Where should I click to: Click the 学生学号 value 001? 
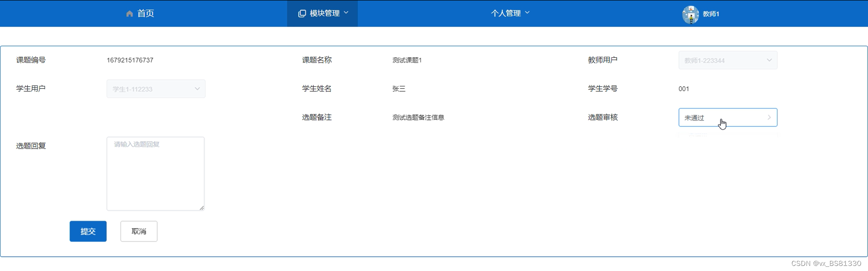[684, 89]
